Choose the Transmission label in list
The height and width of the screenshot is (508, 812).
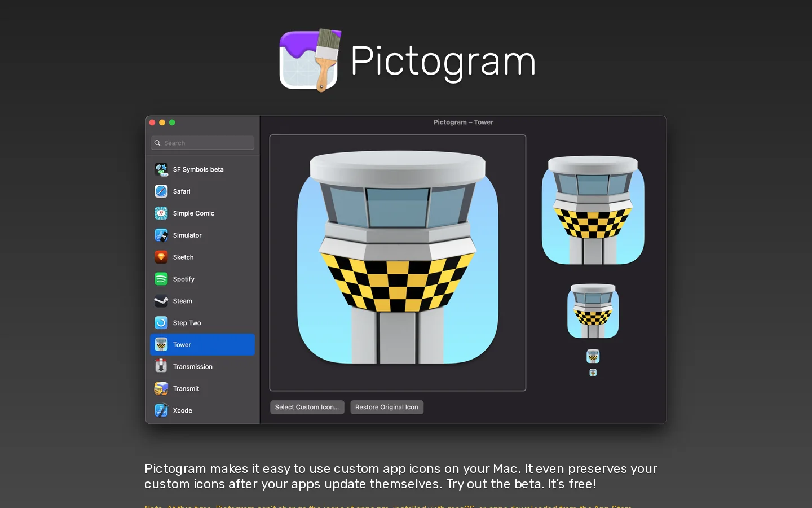pyautogui.click(x=193, y=367)
